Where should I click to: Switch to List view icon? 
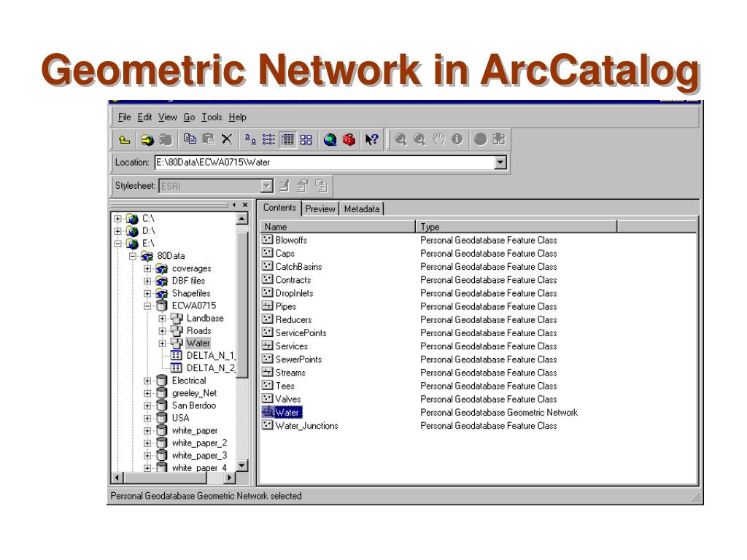[x=268, y=139]
